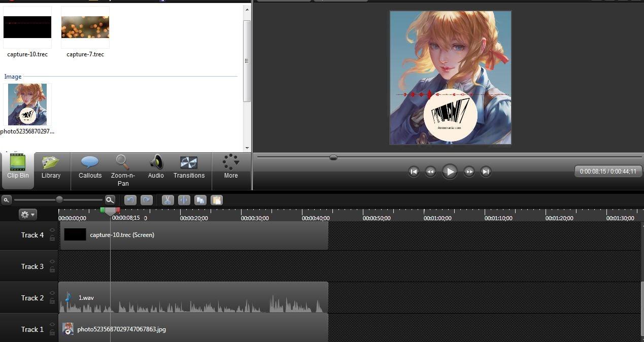Image resolution: width=644 pixels, height=342 pixels.
Task: Zoom in on the timeline with the magnifier
Action: 110,200
